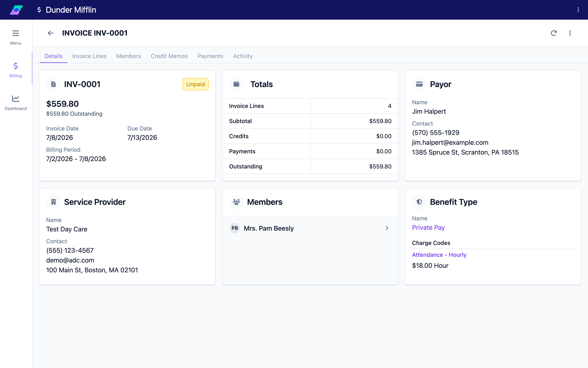The image size is (588, 368).
Task: Click the Dunder Mifflin title
Action: coord(71,10)
